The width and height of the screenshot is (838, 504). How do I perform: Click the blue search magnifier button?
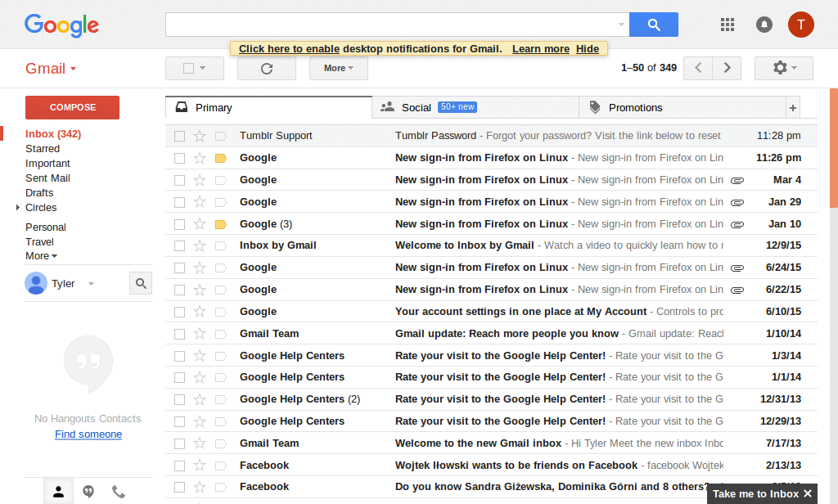[654, 25]
